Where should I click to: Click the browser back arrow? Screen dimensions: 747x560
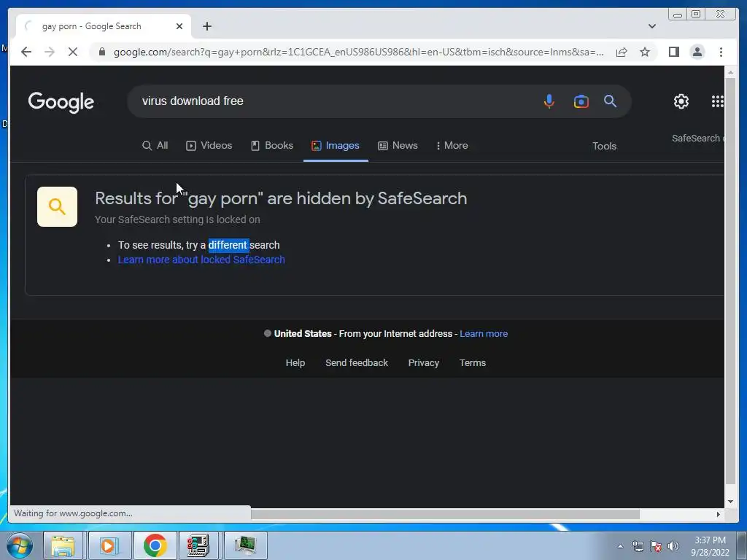tap(26, 52)
